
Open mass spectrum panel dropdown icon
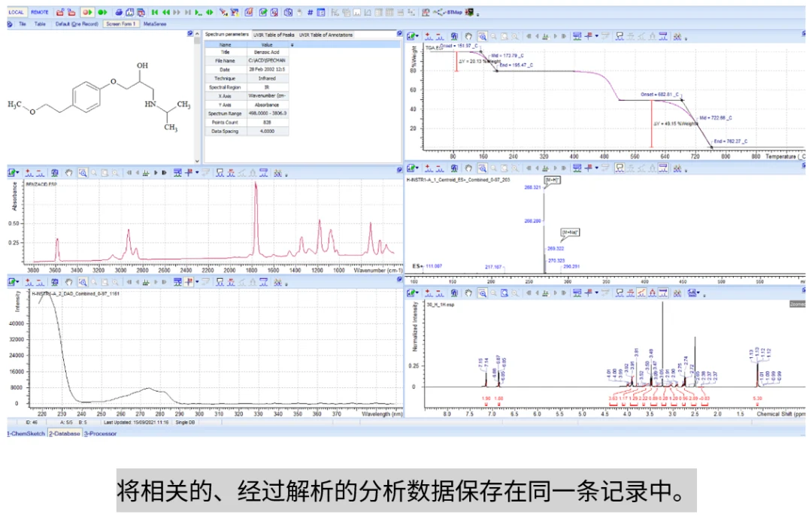pos(413,168)
